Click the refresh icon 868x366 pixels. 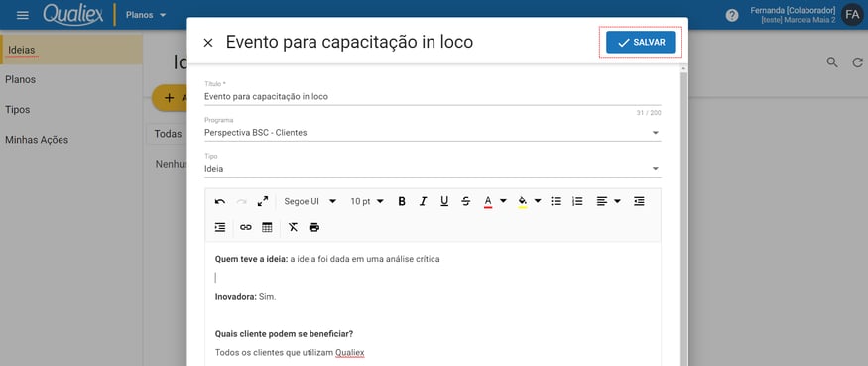coord(857,62)
